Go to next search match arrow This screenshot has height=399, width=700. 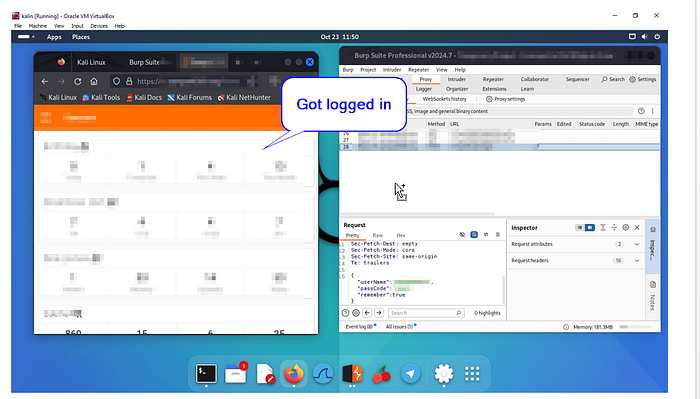tap(379, 313)
